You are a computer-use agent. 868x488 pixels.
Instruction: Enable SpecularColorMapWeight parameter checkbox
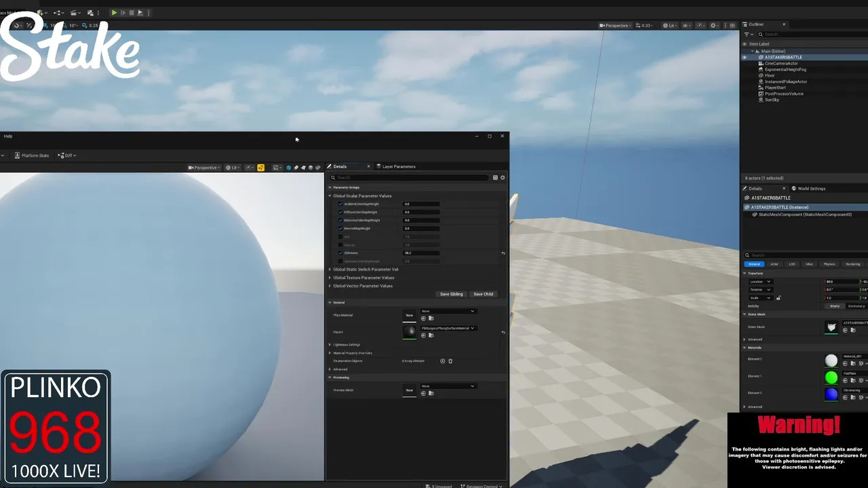point(340,261)
